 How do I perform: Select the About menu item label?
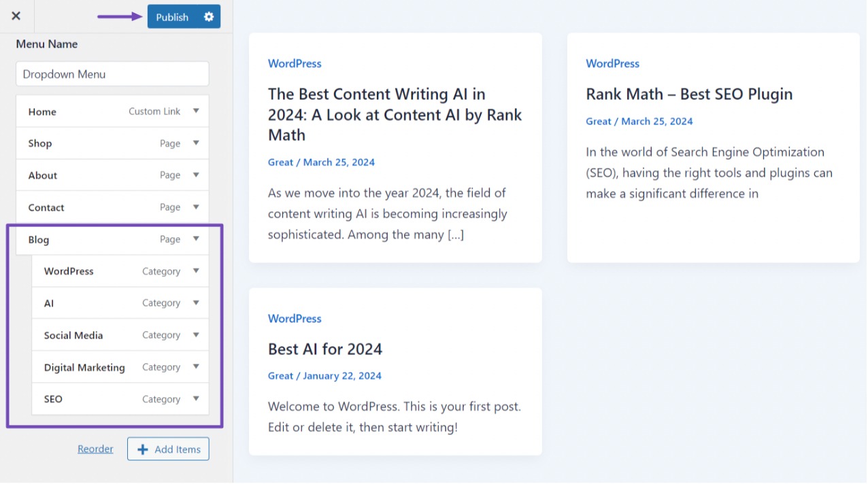click(43, 175)
